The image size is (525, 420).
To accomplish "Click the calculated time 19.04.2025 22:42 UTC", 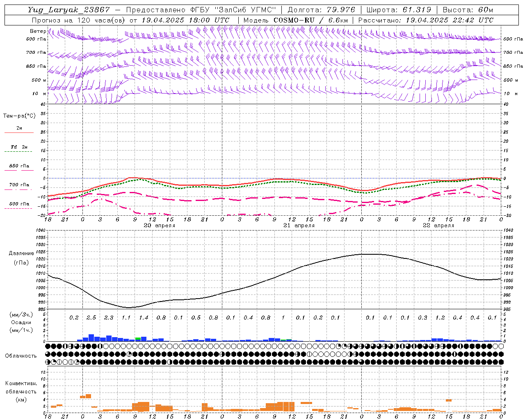I will 450,20.
